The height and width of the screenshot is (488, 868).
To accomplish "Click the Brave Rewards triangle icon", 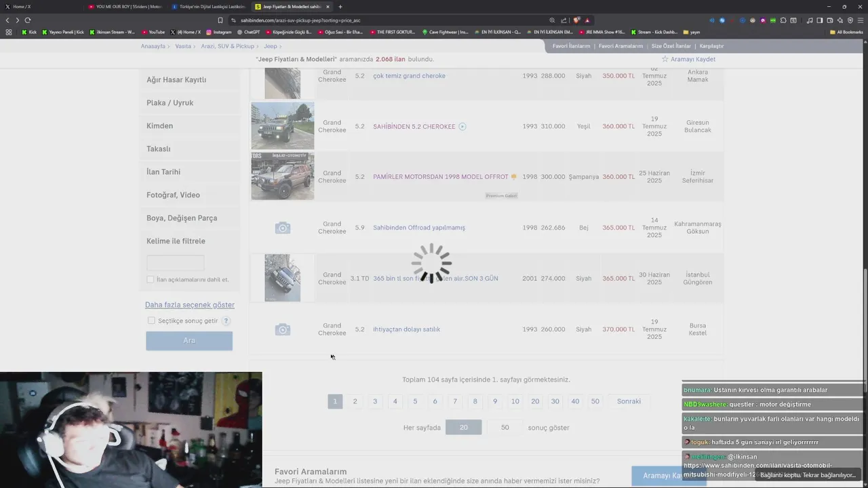I will tap(587, 20).
